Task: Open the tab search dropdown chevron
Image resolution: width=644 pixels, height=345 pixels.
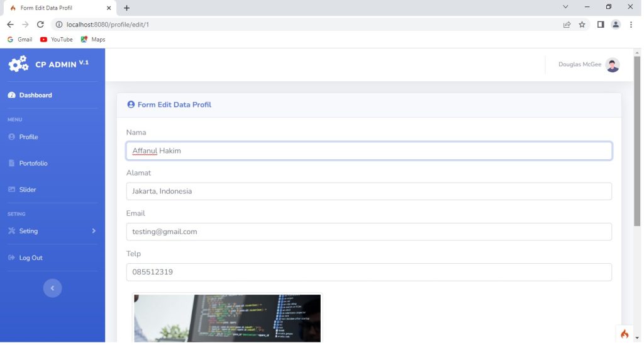Action: [x=565, y=7]
